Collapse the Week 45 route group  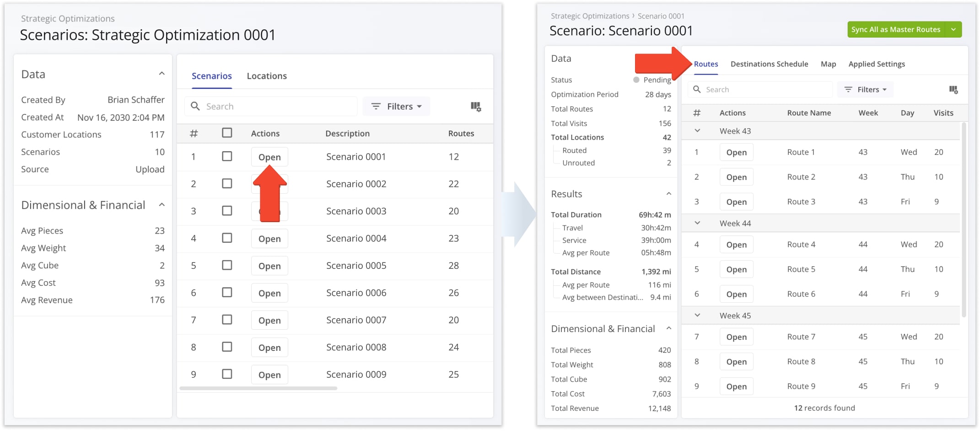(697, 316)
